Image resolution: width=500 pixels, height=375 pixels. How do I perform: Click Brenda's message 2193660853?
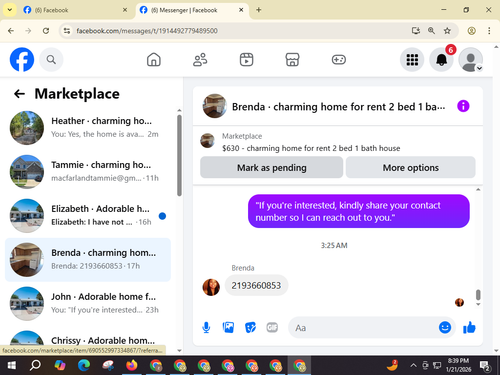[256, 286]
